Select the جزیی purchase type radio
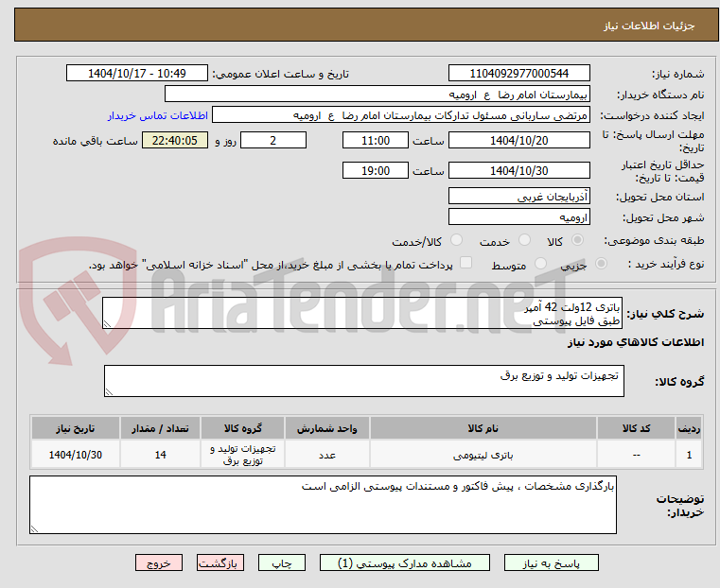This screenshot has height=588, width=720. pos(601,263)
